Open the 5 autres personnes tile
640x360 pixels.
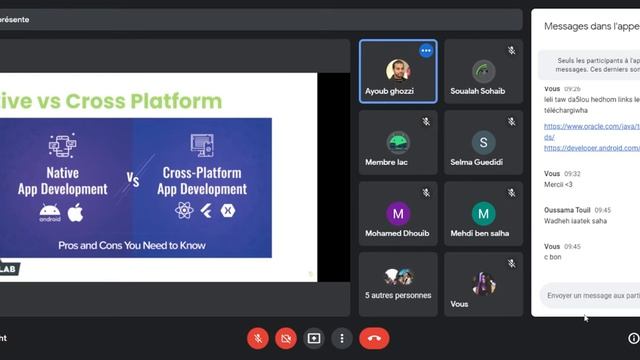point(398,284)
